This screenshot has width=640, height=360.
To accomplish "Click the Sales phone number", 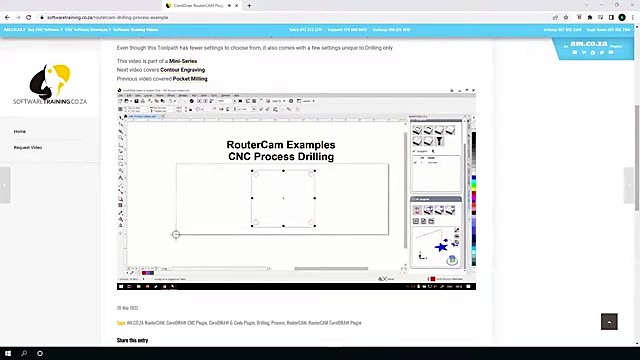I will pos(306,30).
